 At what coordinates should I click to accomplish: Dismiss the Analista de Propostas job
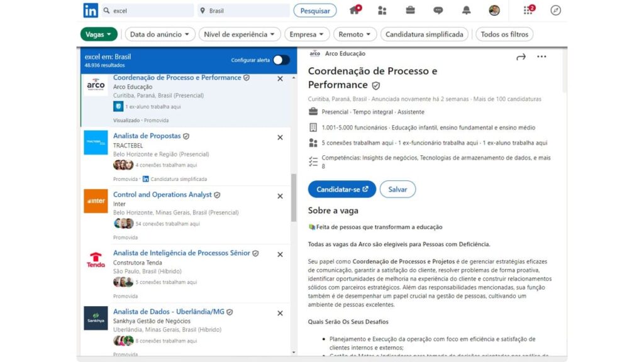(280, 138)
